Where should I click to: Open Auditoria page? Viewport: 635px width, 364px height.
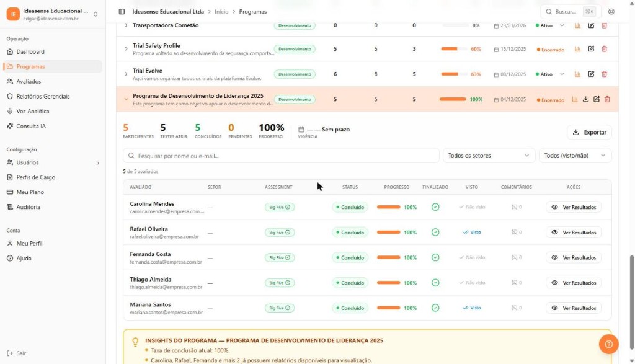pos(53,207)
